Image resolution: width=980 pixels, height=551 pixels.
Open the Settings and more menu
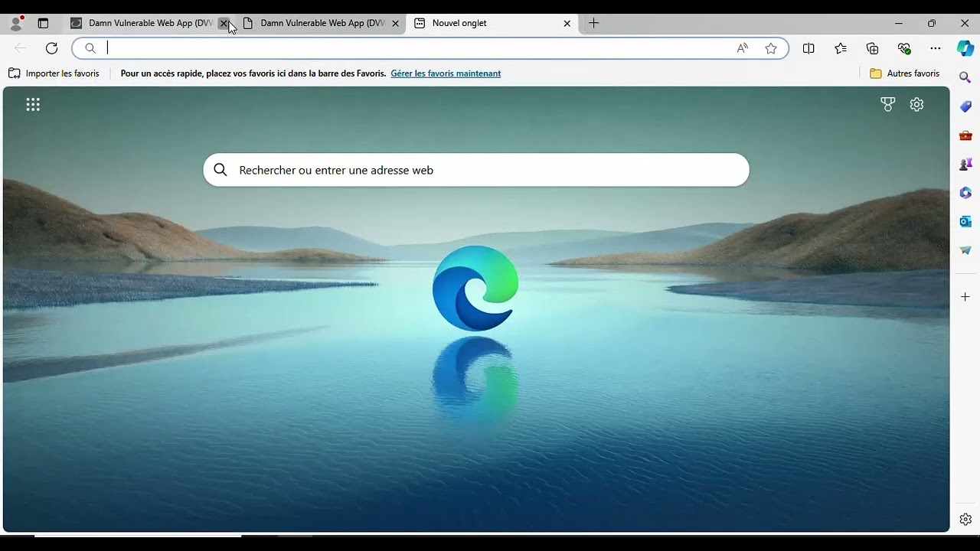click(936, 48)
